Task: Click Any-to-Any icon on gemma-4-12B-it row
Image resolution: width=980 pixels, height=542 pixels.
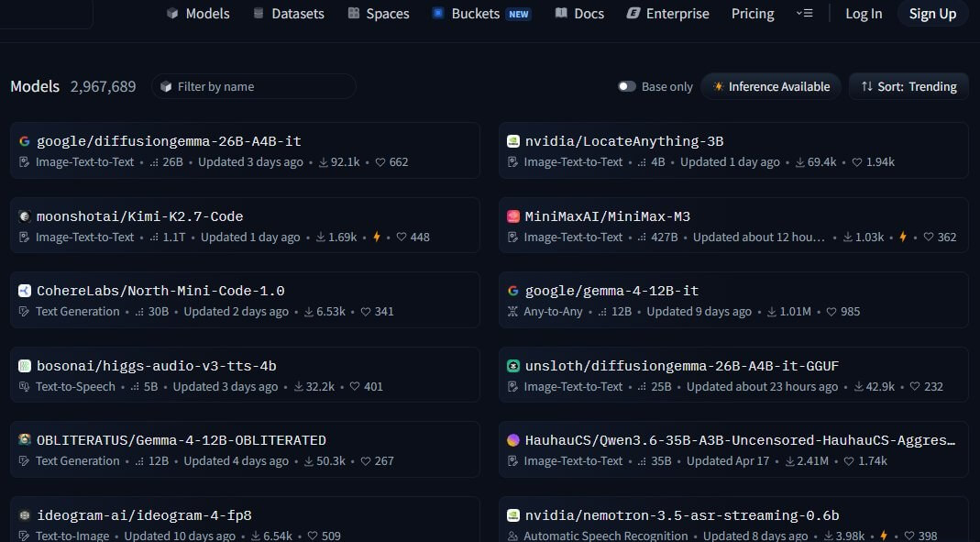Action: point(512,311)
